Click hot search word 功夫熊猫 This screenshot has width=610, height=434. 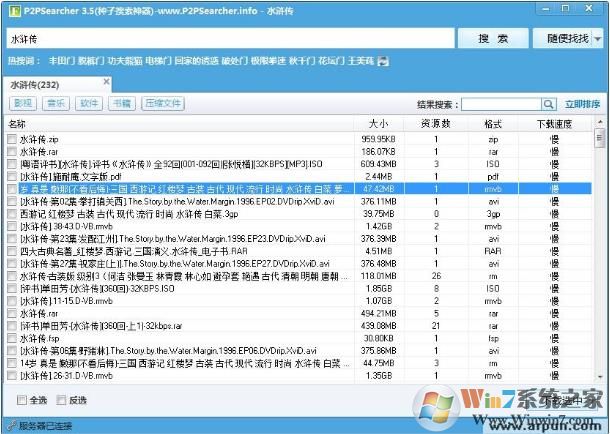[x=124, y=61]
